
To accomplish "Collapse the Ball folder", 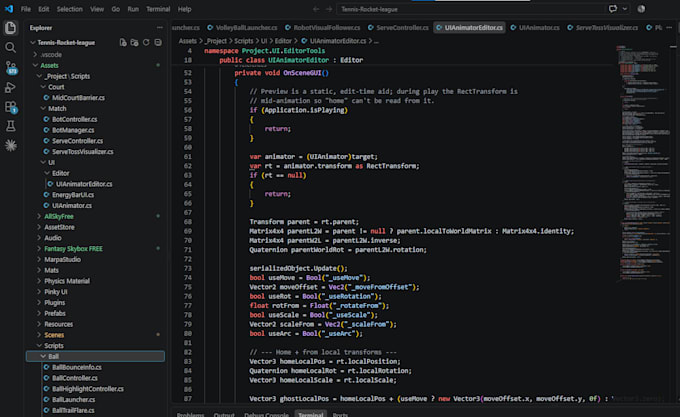I will (95, 356).
